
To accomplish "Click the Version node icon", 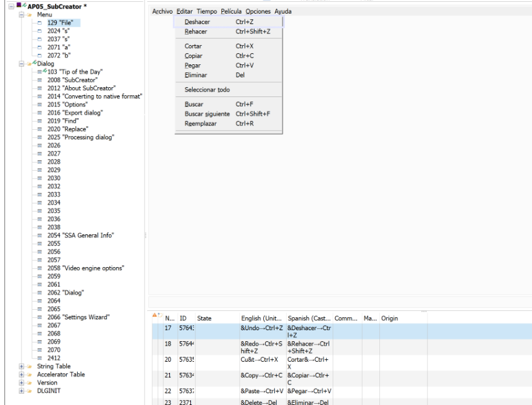I will (x=29, y=382).
